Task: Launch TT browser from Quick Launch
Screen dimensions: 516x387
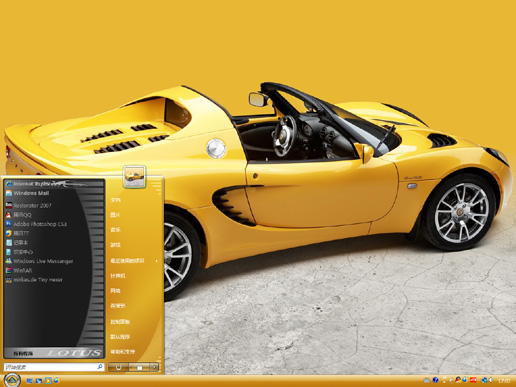Action: point(57,380)
